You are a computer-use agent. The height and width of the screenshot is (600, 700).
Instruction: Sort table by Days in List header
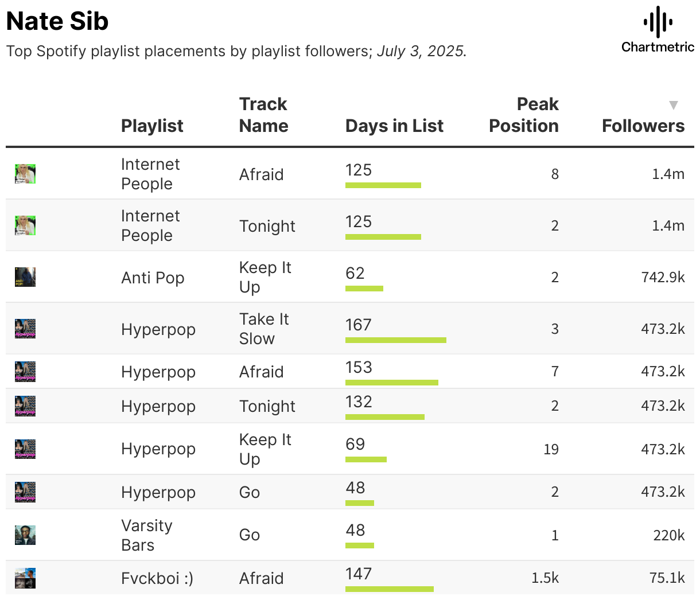[x=394, y=126]
